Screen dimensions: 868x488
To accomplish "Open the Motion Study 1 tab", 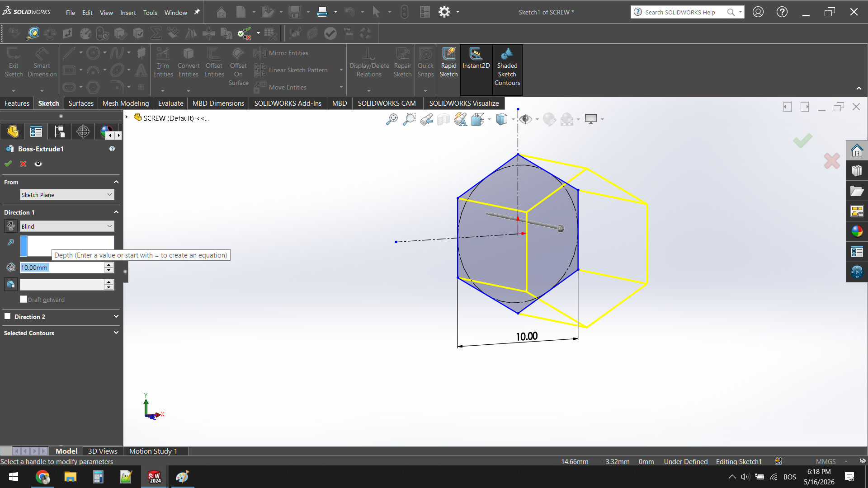I will point(153,451).
